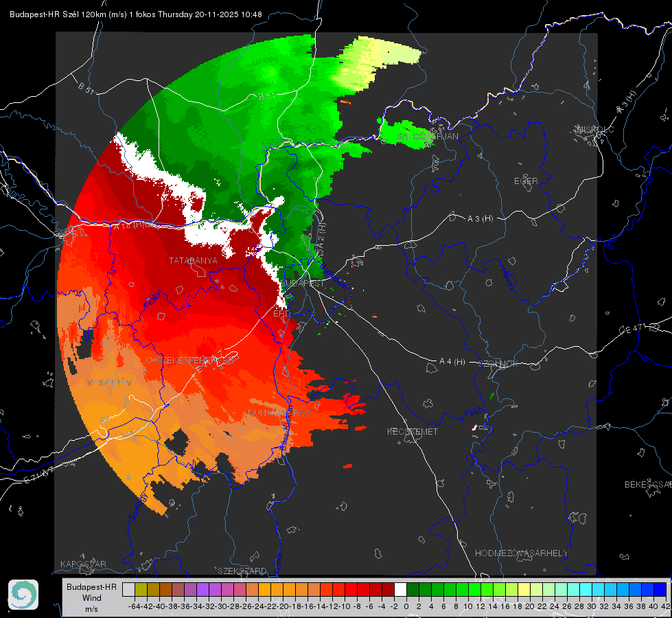This screenshot has width=672, height=618.
Task: Click the SALGOTARJAN city label
Action: click(x=427, y=137)
